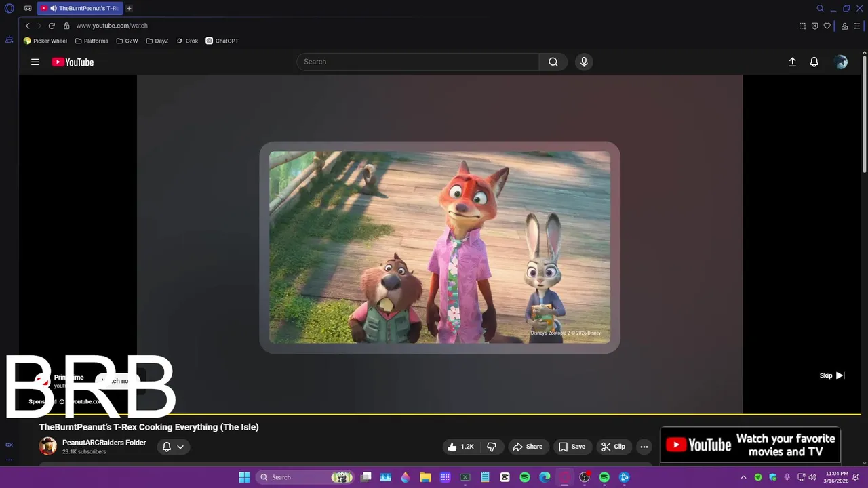This screenshot has width=868, height=488.
Task: Go back in browser history
Action: [27, 26]
